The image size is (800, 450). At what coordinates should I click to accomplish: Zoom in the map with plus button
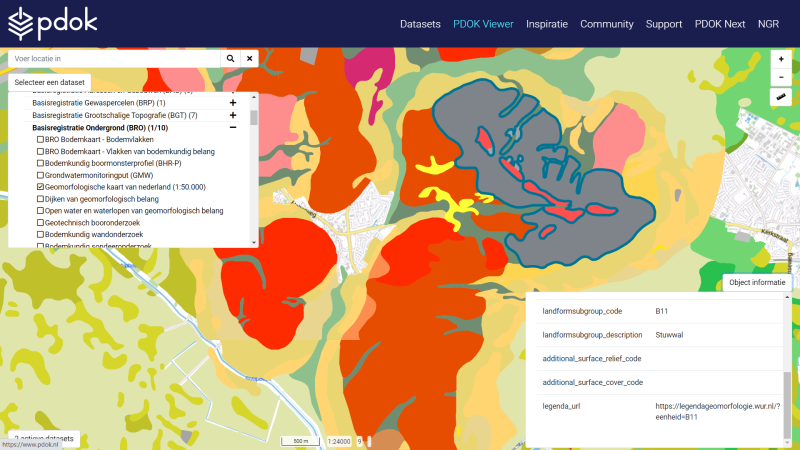tap(781, 59)
